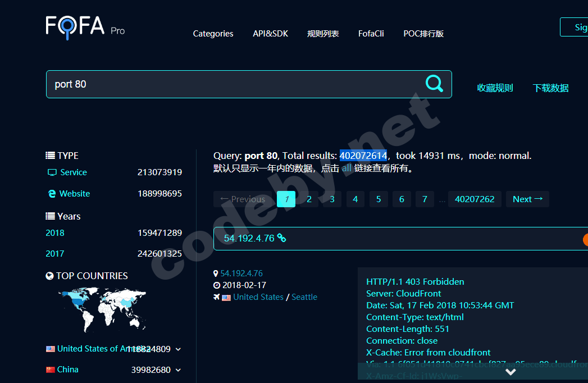Click the 'all' link to view all data
The height and width of the screenshot is (383, 588).
point(347,168)
